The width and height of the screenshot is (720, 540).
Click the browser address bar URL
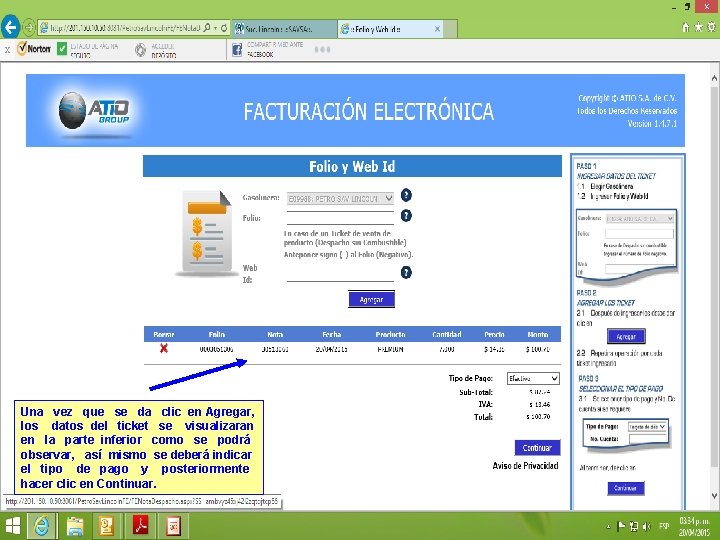click(124, 28)
